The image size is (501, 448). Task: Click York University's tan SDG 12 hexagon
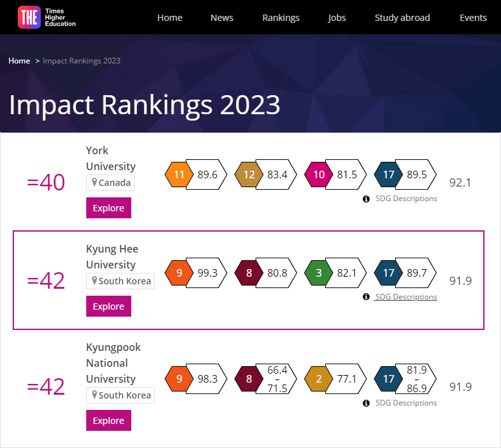249,175
